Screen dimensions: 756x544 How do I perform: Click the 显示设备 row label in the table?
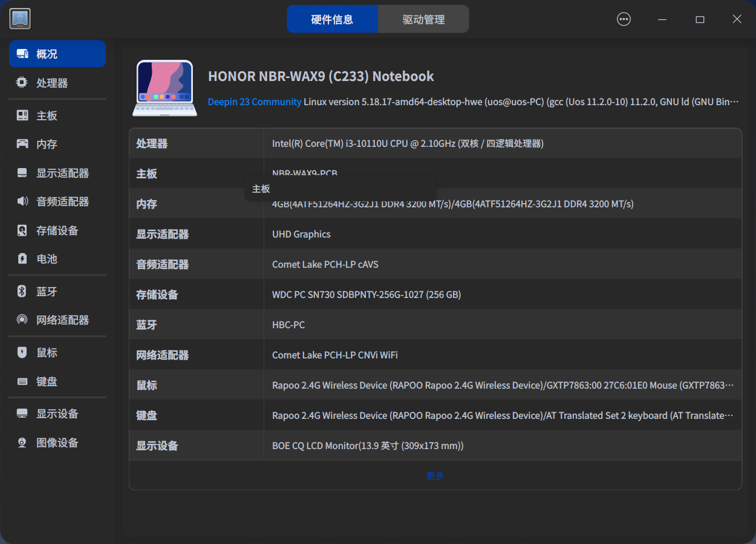(157, 445)
